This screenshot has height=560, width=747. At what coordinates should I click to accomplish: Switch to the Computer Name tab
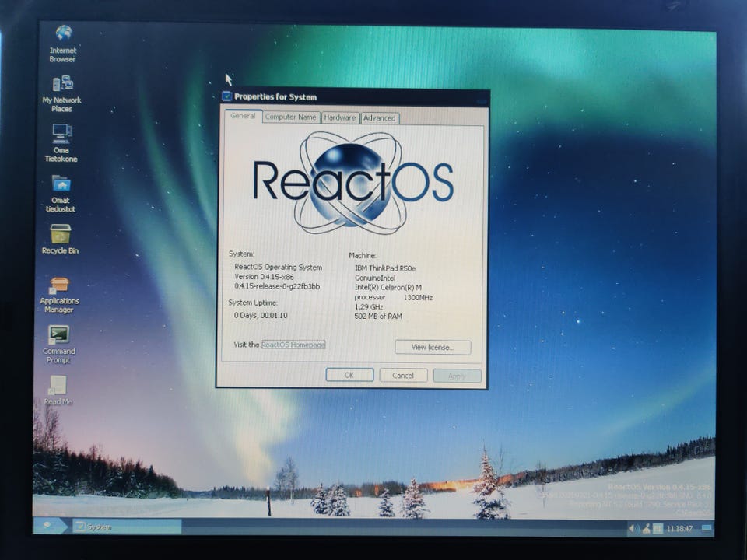tap(290, 117)
